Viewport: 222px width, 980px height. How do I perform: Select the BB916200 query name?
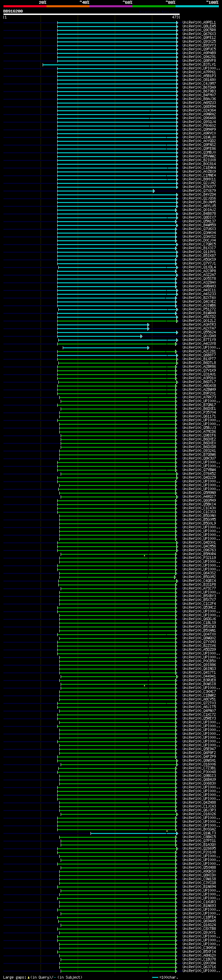(13, 11)
